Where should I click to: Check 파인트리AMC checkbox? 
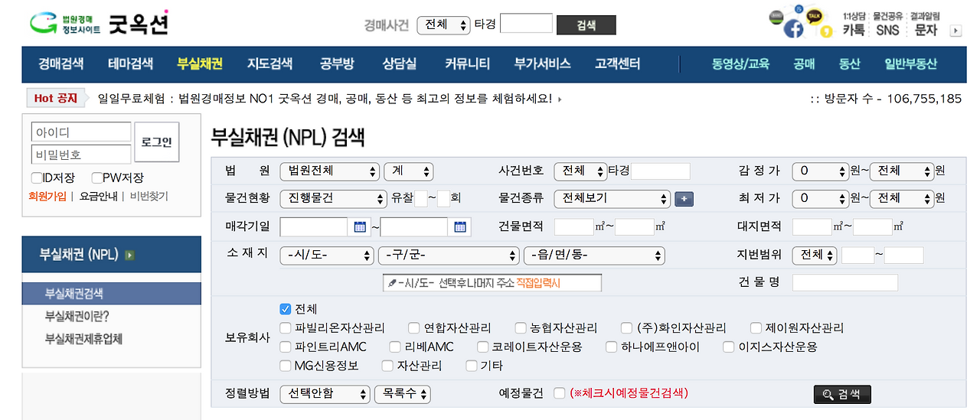pos(286,347)
